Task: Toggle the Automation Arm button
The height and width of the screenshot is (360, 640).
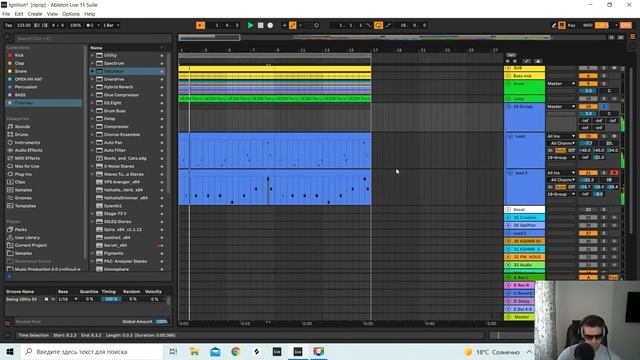Action: point(293,25)
